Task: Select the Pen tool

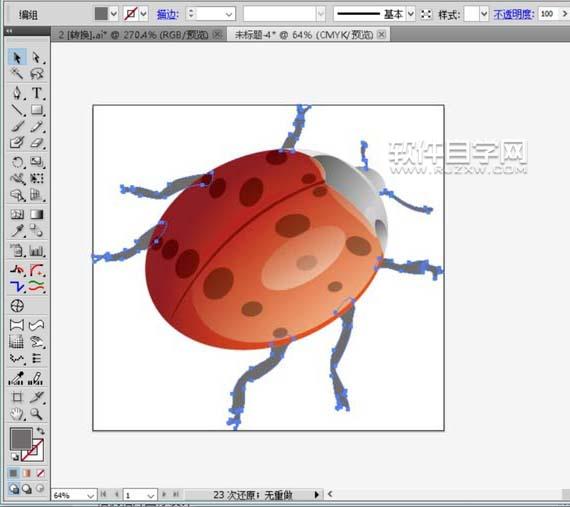Action: 17,92
